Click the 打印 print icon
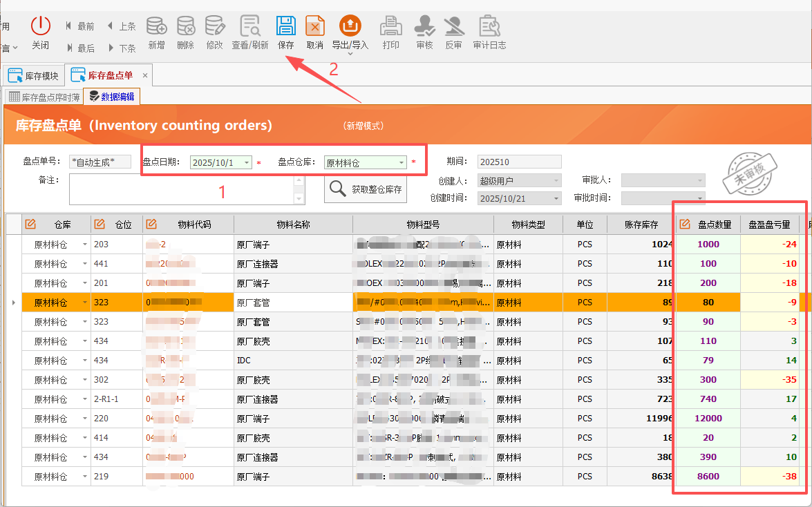Image resolution: width=812 pixels, height=507 pixels. (390, 28)
